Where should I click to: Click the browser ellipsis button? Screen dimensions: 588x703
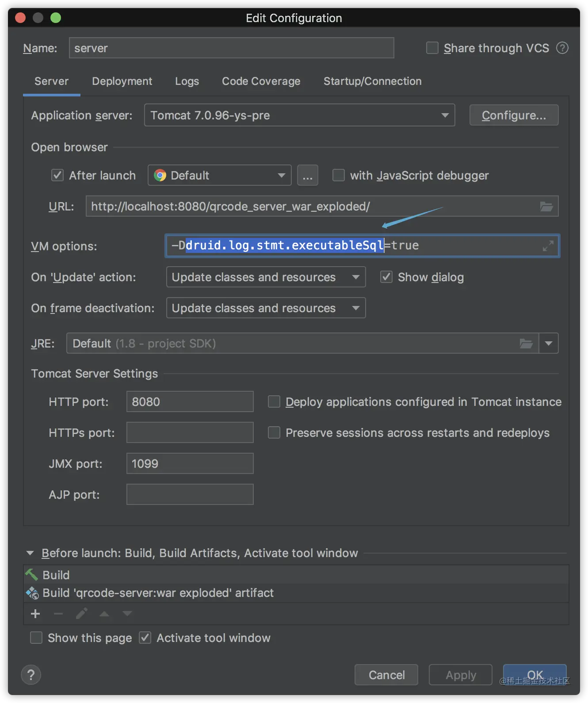coord(308,175)
